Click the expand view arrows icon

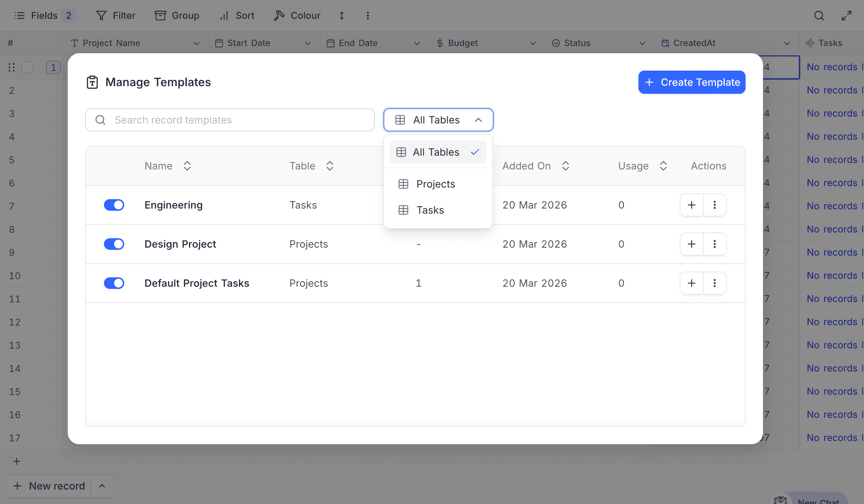click(846, 16)
